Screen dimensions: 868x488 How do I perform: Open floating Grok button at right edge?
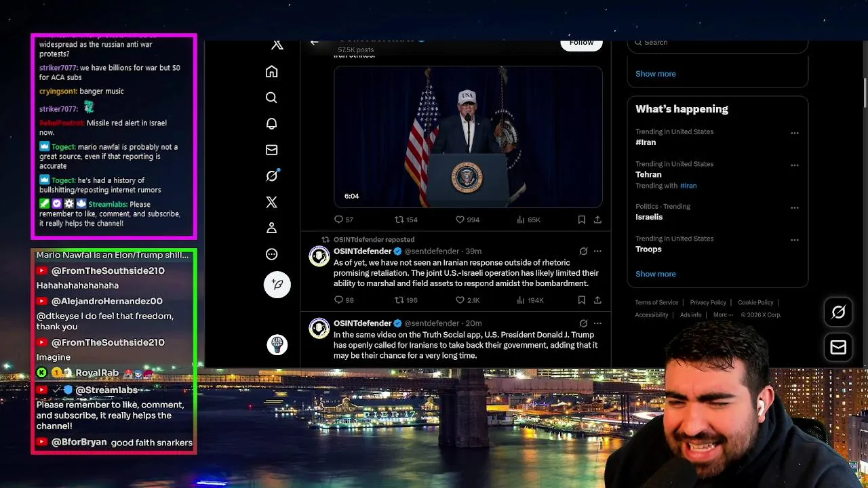[838, 312]
